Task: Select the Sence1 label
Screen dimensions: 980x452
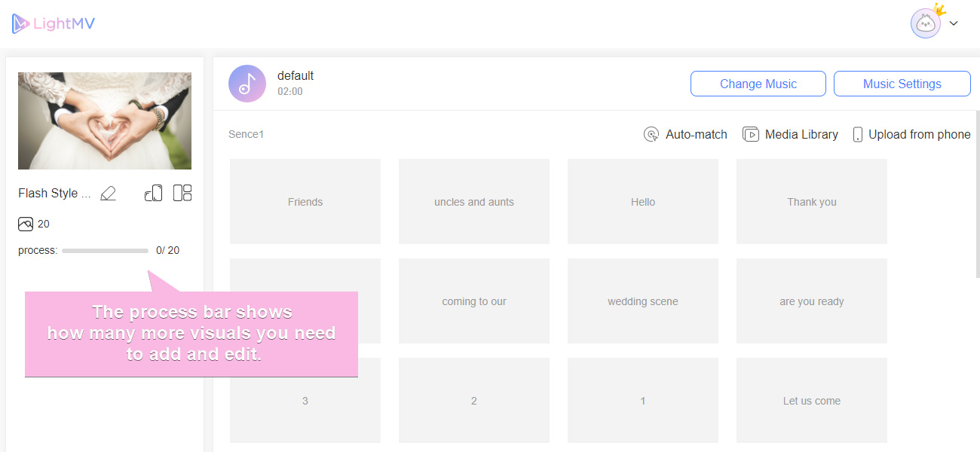Action: pos(246,134)
